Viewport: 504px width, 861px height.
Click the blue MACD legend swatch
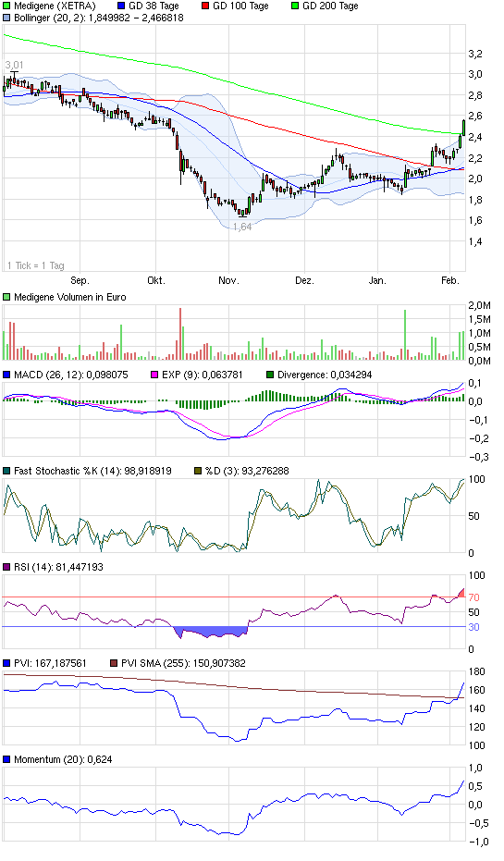pos(6,375)
